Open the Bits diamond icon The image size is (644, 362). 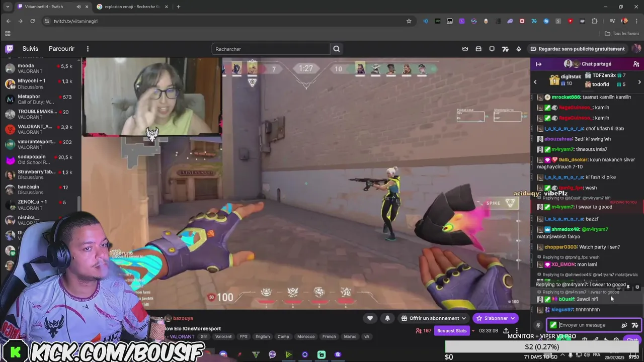pyautogui.click(x=519, y=49)
